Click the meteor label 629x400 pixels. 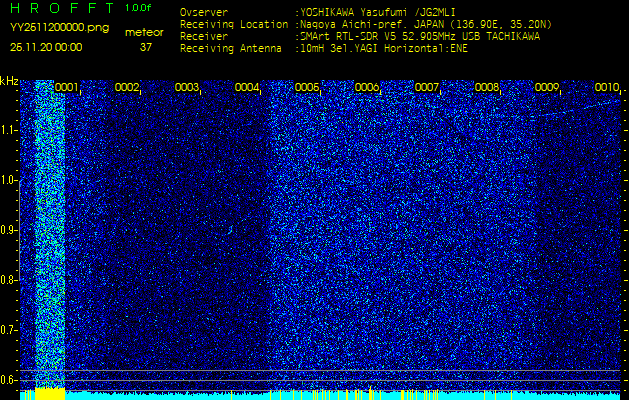[144, 33]
